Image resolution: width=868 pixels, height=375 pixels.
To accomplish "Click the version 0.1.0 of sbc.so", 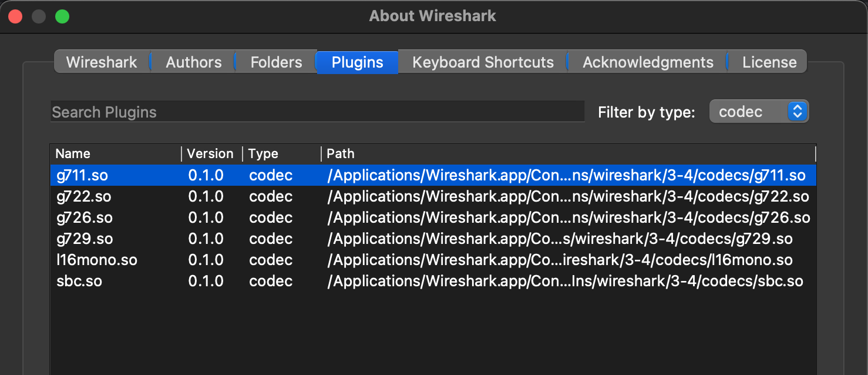I will click(x=206, y=281).
